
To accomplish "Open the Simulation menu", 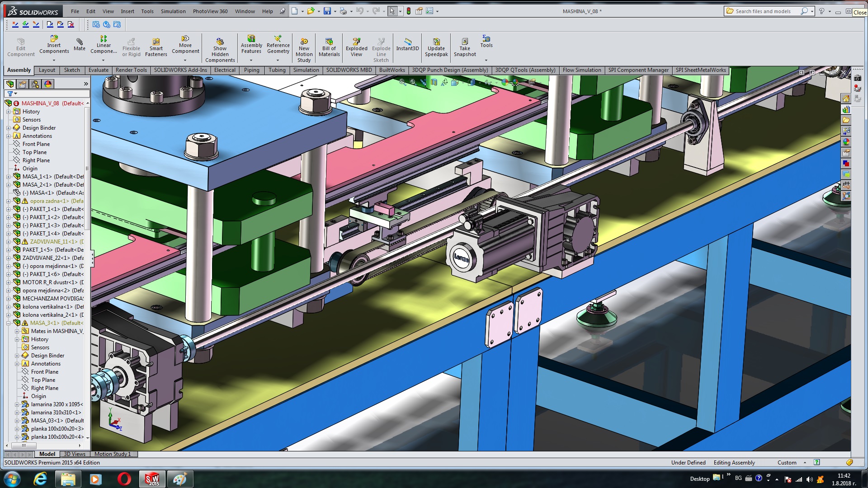I will coord(173,11).
